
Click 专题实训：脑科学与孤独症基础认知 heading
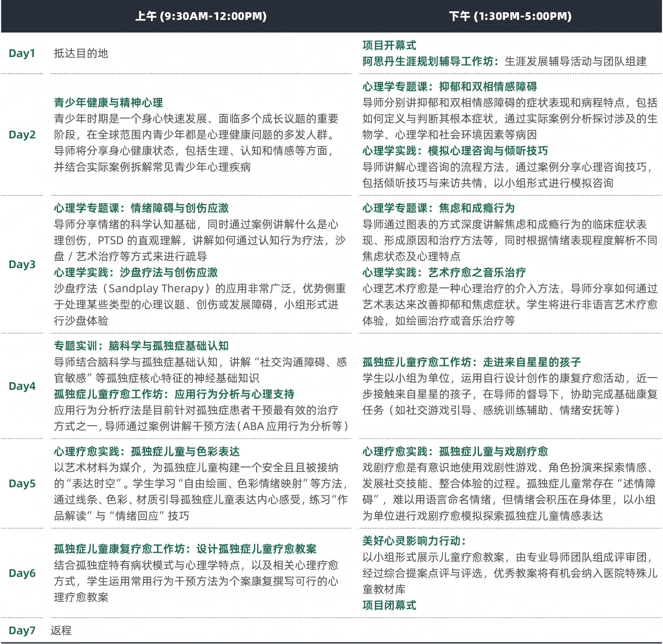(x=141, y=346)
